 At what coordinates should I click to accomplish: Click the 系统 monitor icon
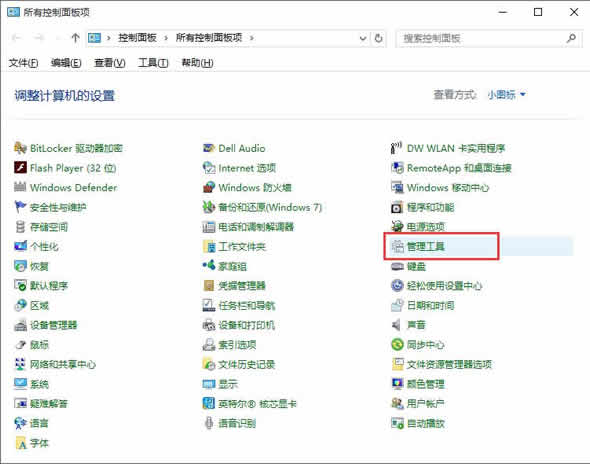(20, 384)
